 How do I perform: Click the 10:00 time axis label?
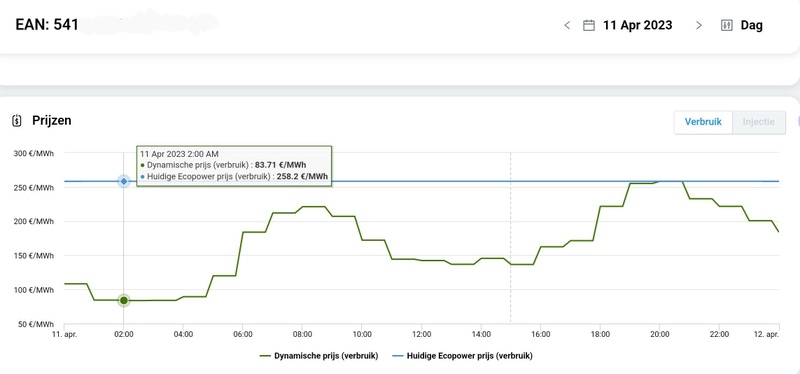[x=362, y=335]
